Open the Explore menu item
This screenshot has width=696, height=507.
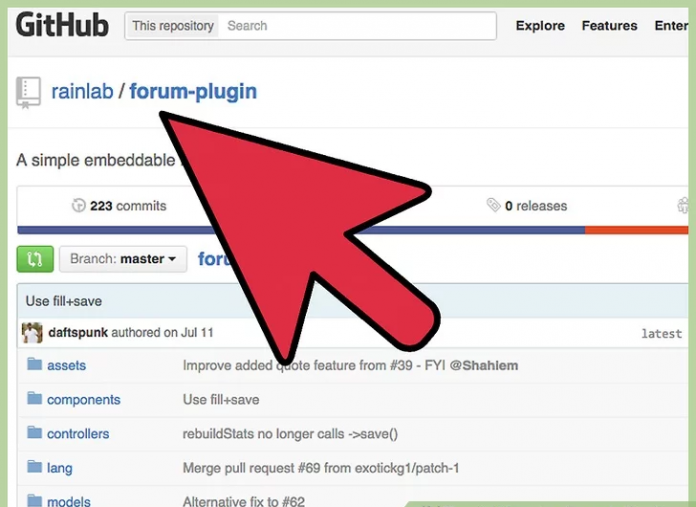click(540, 26)
